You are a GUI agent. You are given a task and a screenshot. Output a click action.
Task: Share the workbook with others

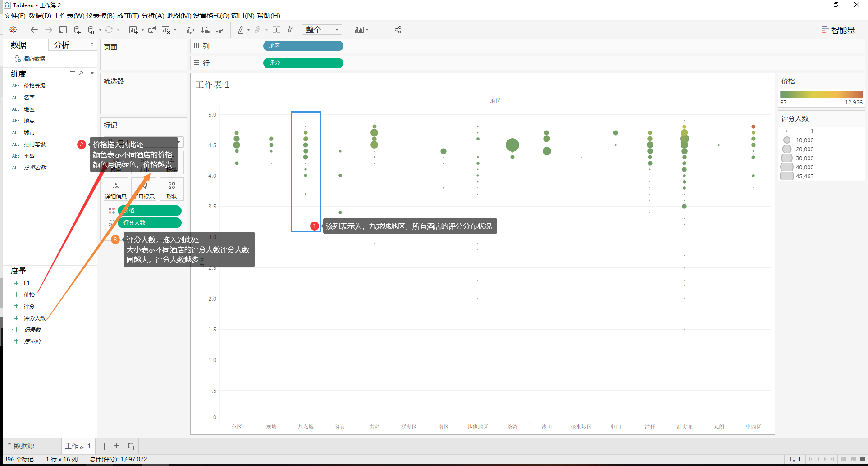(398, 30)
